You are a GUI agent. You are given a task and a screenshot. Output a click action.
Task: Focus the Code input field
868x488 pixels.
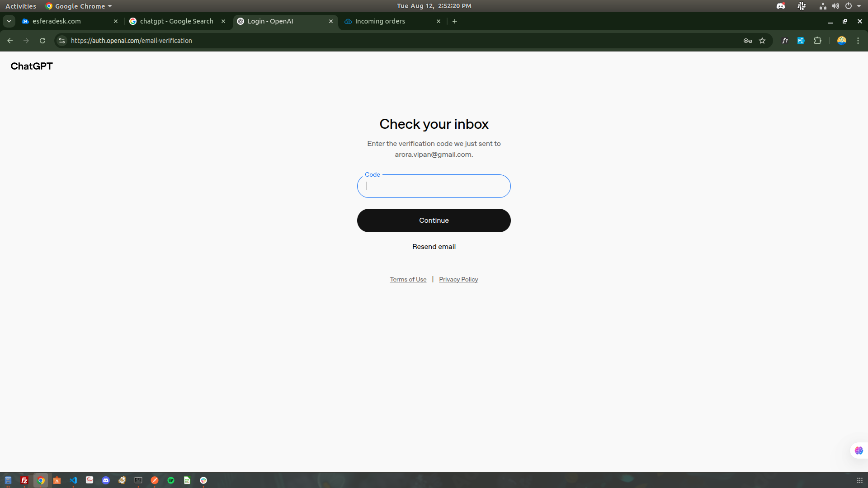pos(434,186)
